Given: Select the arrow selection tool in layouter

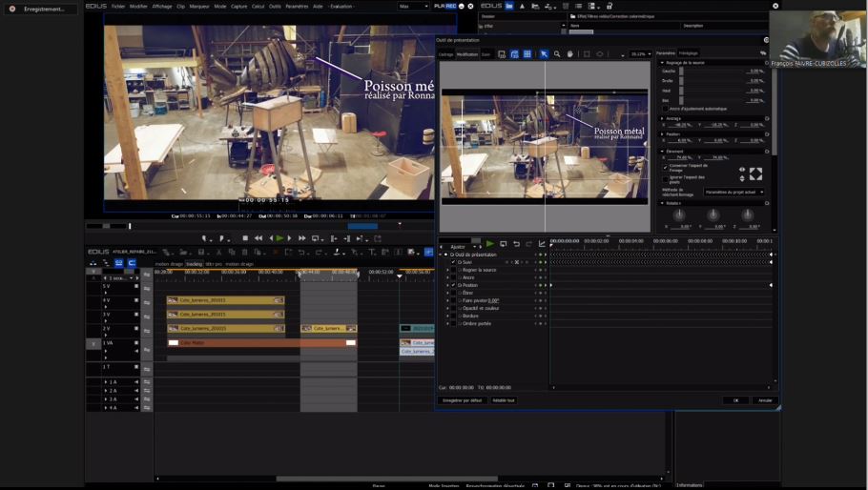Looking at the screenshot, I should pos(544,54).
